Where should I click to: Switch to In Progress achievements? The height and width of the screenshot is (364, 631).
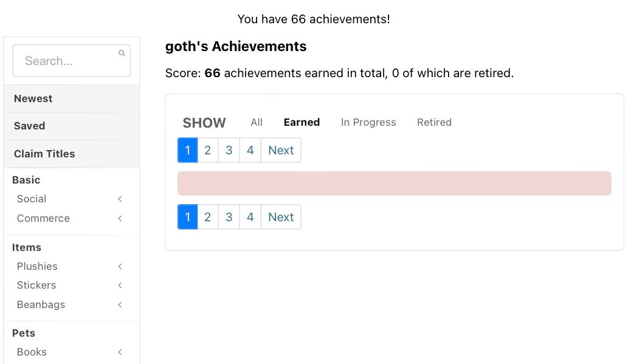368,122
